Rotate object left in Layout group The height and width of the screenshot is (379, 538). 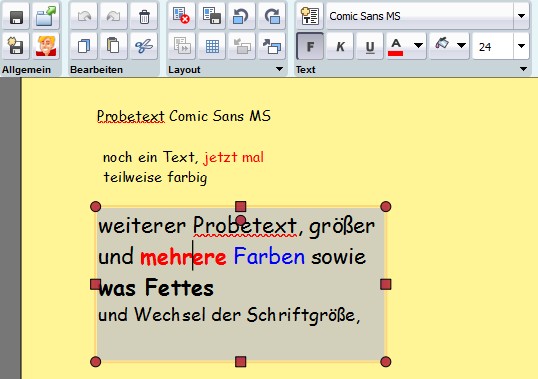pyautogui.click(x=242, y=16)
